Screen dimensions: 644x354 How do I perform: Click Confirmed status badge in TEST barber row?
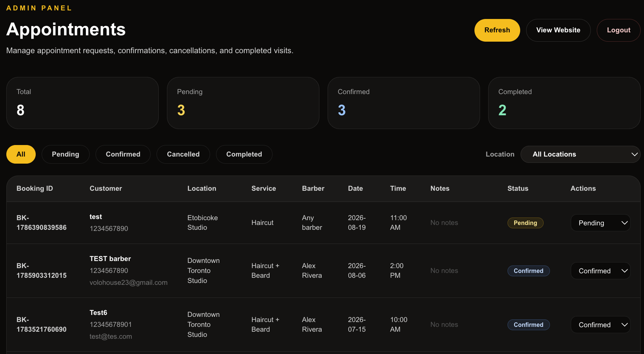click(x=528, y=271)
